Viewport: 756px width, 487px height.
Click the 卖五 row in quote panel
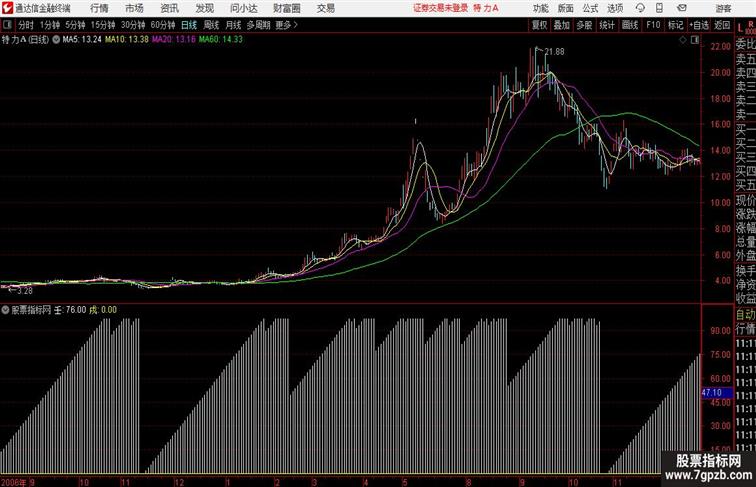click(745, 59)
